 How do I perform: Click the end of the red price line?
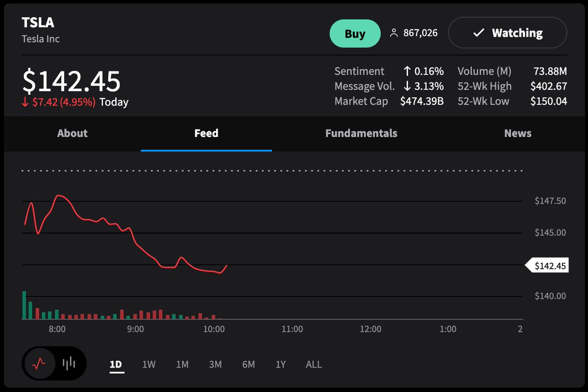[x=227, y=265]
